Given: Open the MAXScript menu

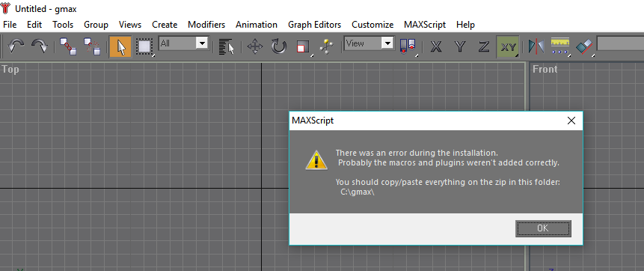Looking at the screenshot, I should coord(425,25).
